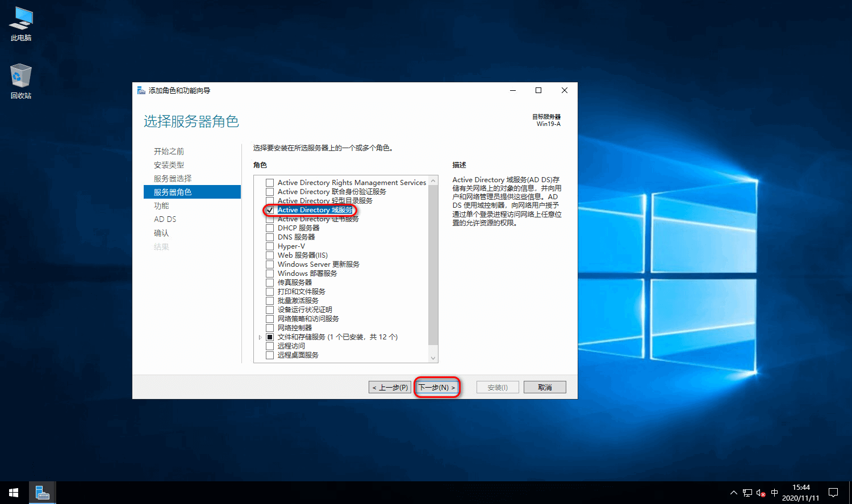This screenshot has width=852, height=504.
Task: Check the 网络控制器 role
Action: click(x=270, y=328)
